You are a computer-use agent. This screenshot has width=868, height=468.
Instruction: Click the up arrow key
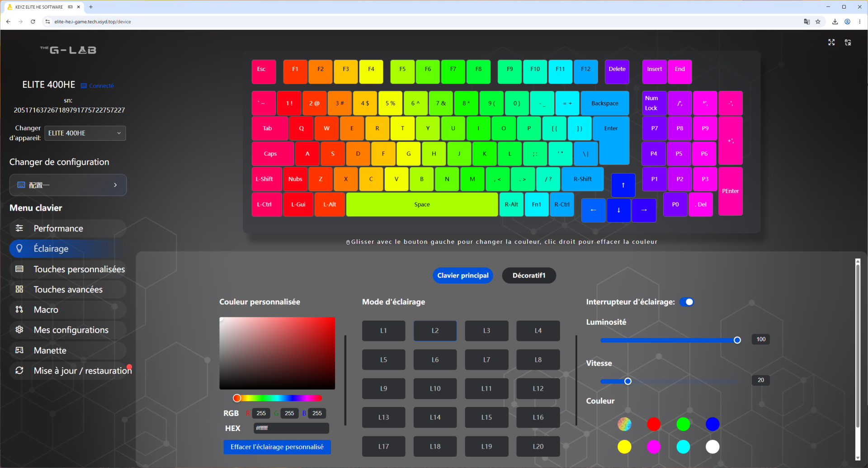coord(623,185)
